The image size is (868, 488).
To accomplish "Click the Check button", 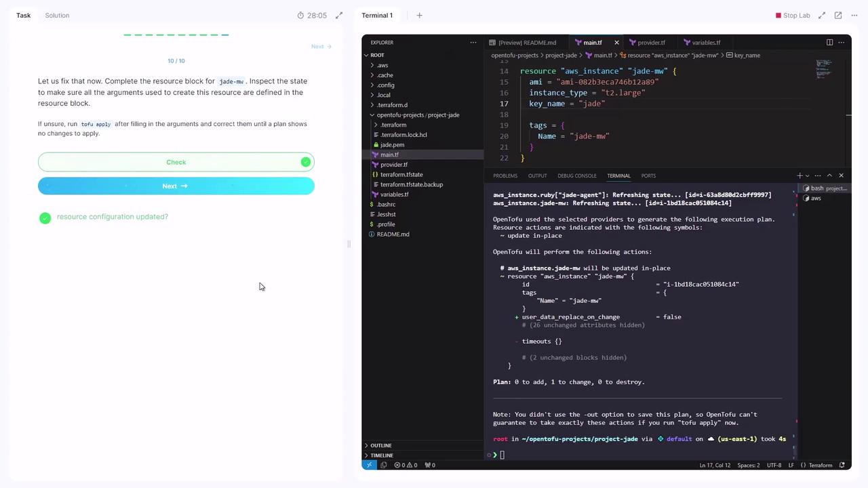I will pyautogui.click(x=176, y=162).
